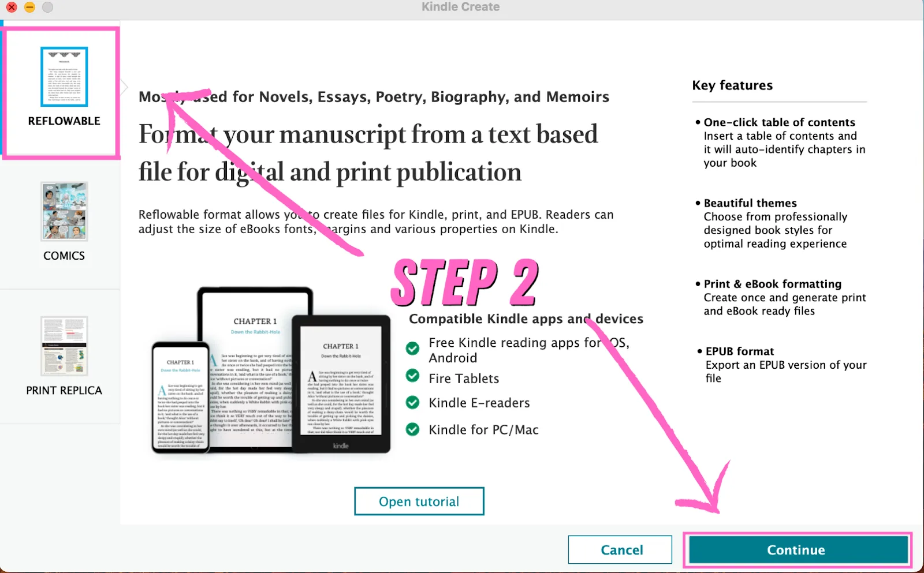Click 'Print & eBook formatting' feature title
The image size is (924, 573).
pos(773,284)
